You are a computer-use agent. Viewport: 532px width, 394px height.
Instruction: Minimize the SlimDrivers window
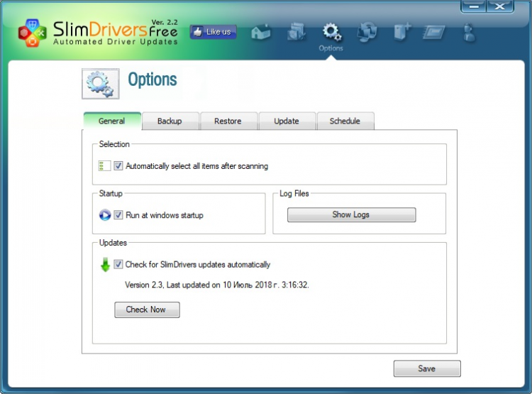click(x=473, y=6)
